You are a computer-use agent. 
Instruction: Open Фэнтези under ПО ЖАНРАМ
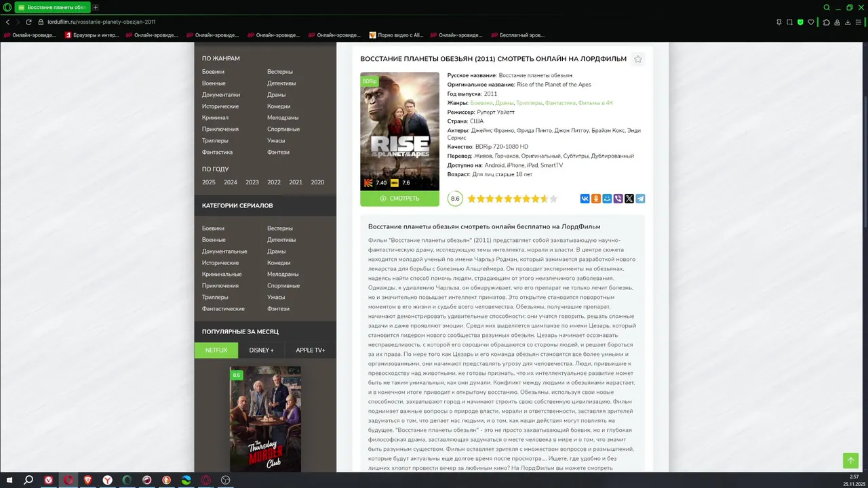point(278,152)
